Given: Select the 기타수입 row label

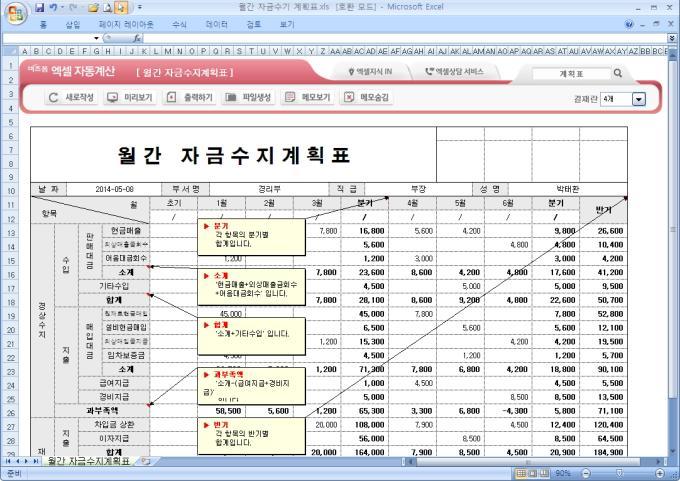Looking at the screenshot, I should [x=114, y=286].
